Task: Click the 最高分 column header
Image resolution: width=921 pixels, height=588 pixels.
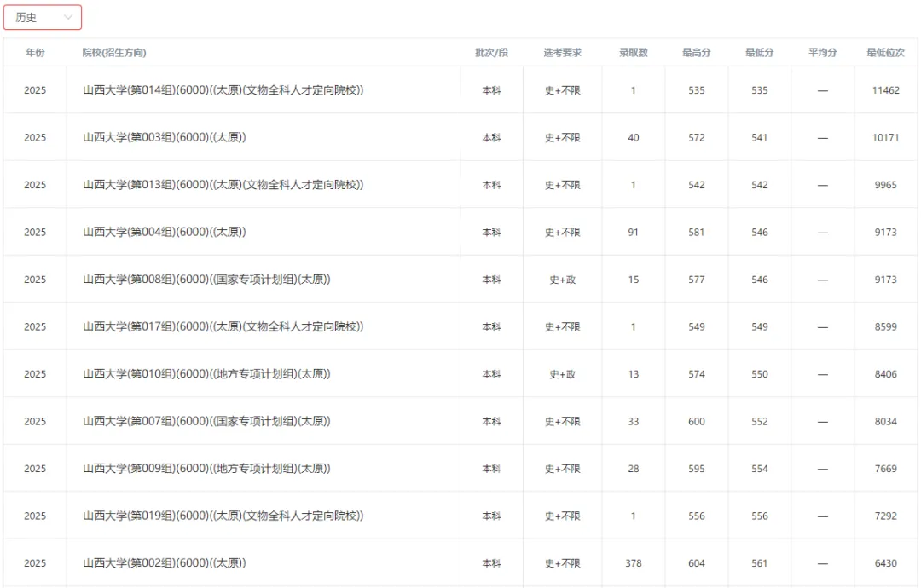Action: click(697, 53)
